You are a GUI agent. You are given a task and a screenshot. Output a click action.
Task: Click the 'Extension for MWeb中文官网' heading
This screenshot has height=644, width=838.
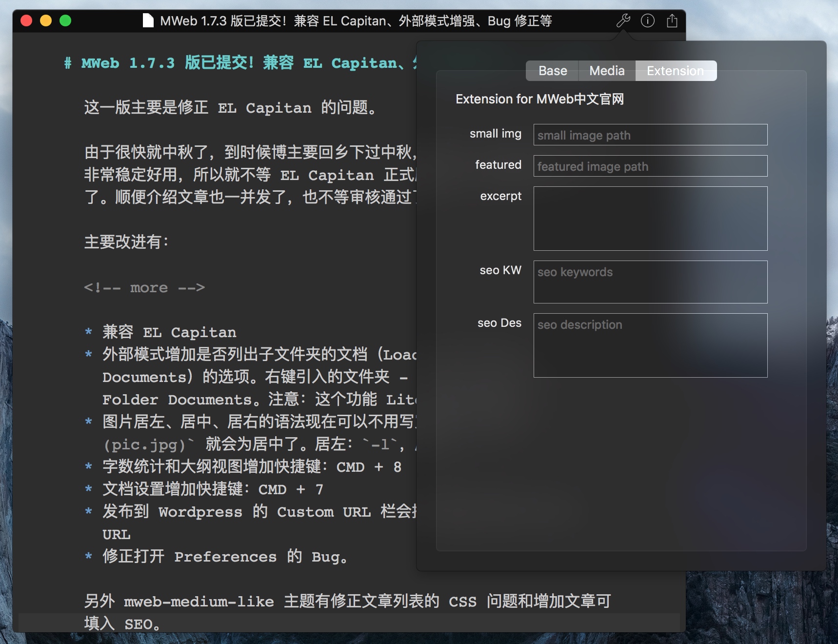(539, 99)
